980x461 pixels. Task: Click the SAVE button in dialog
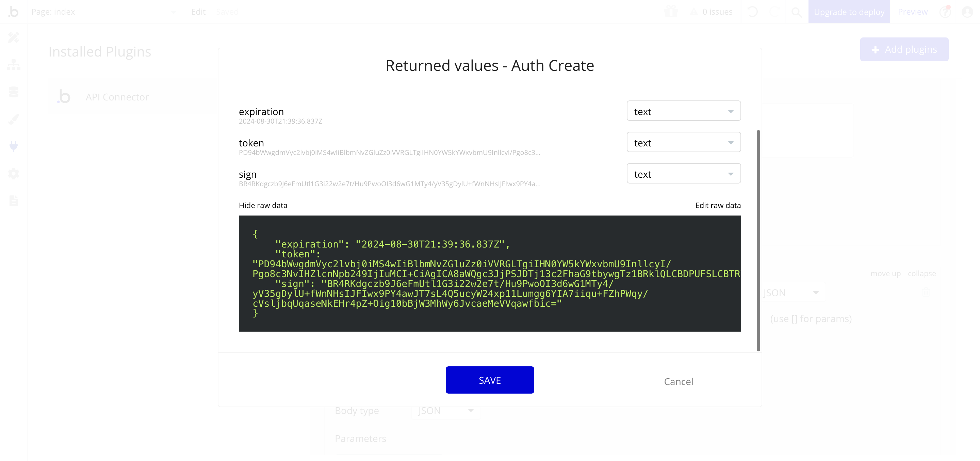490,380
